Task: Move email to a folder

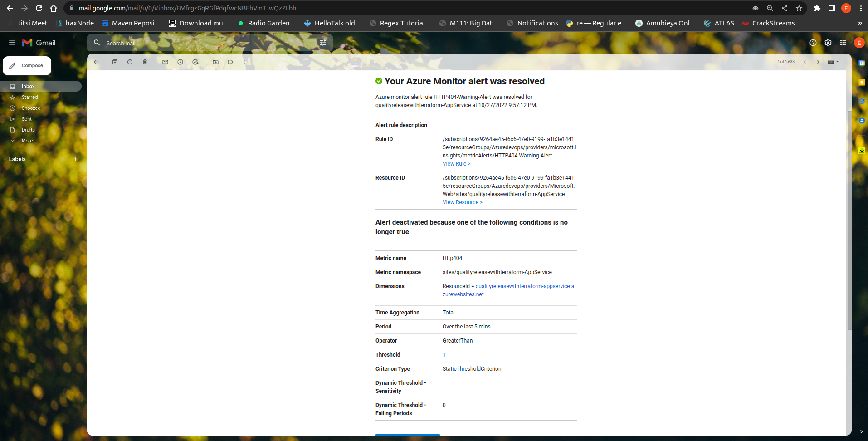Action: click(x=215, y=62)
